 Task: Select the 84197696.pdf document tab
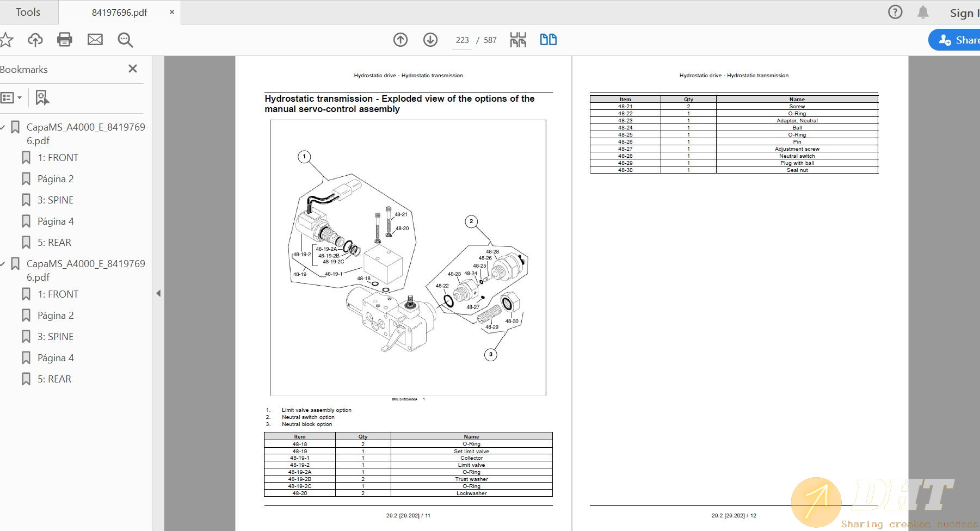point(119,12)
